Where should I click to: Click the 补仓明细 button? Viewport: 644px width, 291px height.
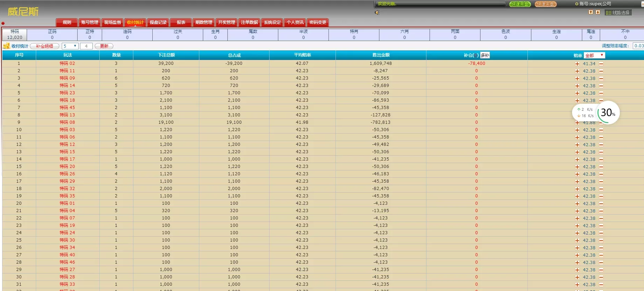click(x=45, y=46)
